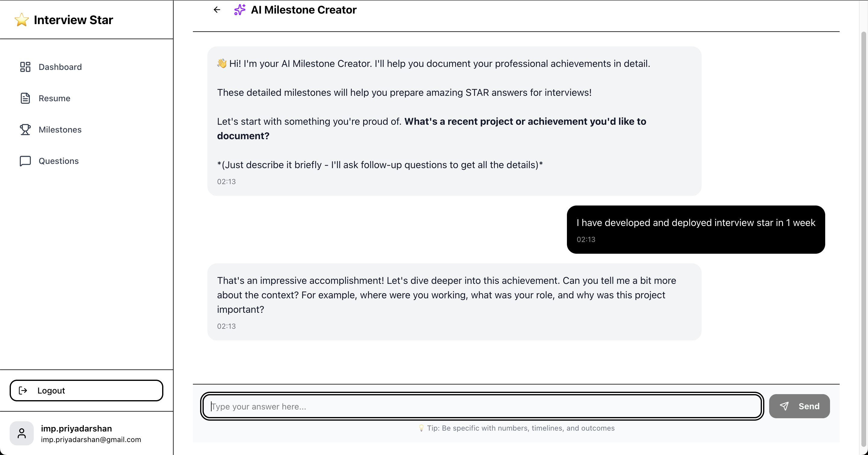
Task: Select the Milestones trophy icon
Action: pos(25,130)
